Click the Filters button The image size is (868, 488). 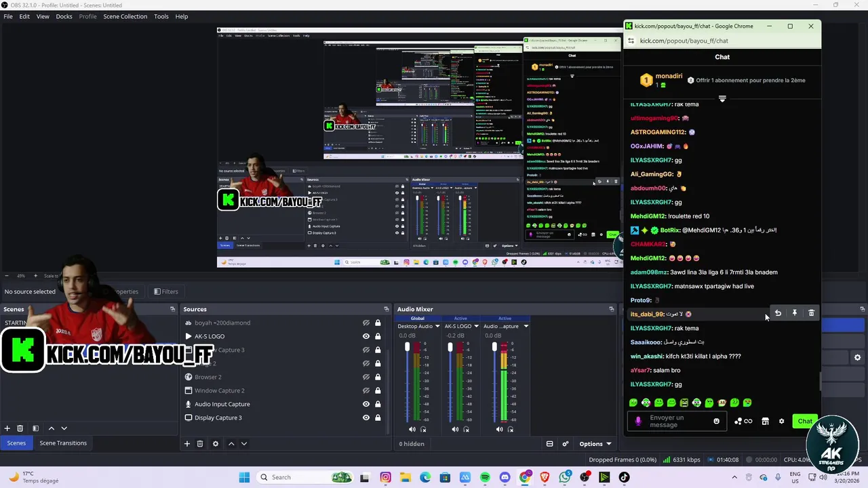pyautogui.click(x=166, y=291)
